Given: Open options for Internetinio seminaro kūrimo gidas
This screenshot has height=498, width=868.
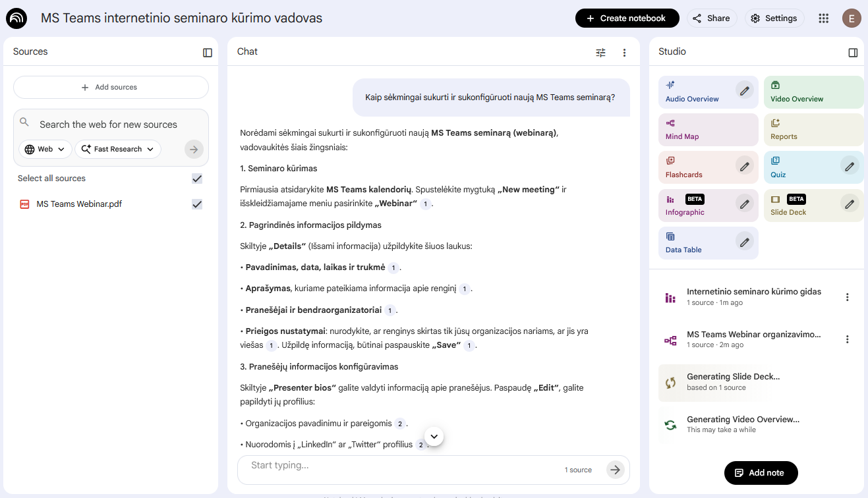Looking at the screenshot, I should coord(848,297).
